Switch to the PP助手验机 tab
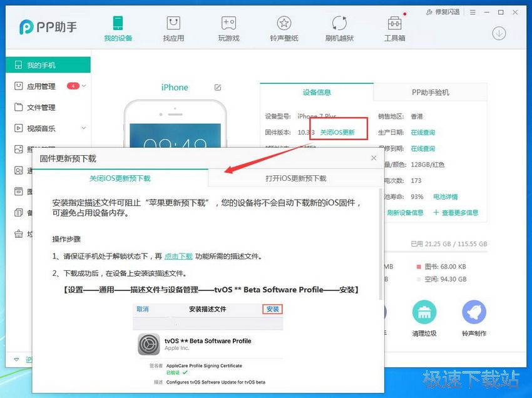Screen dimensions: 532x398 430,92
